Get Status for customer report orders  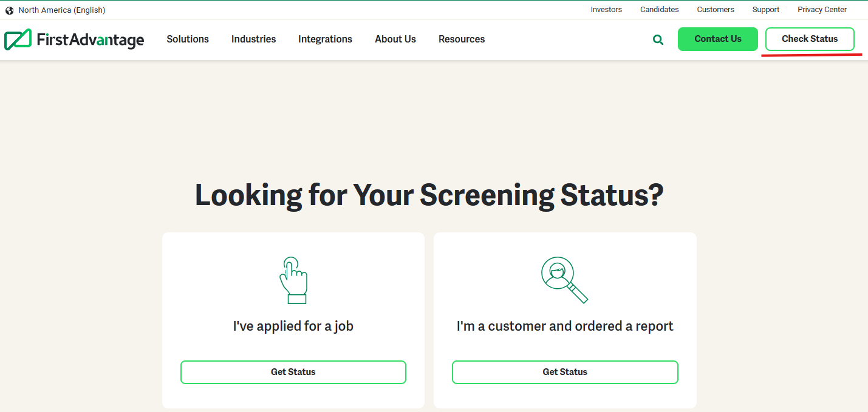pyautogui.click(x=564, y=372)
